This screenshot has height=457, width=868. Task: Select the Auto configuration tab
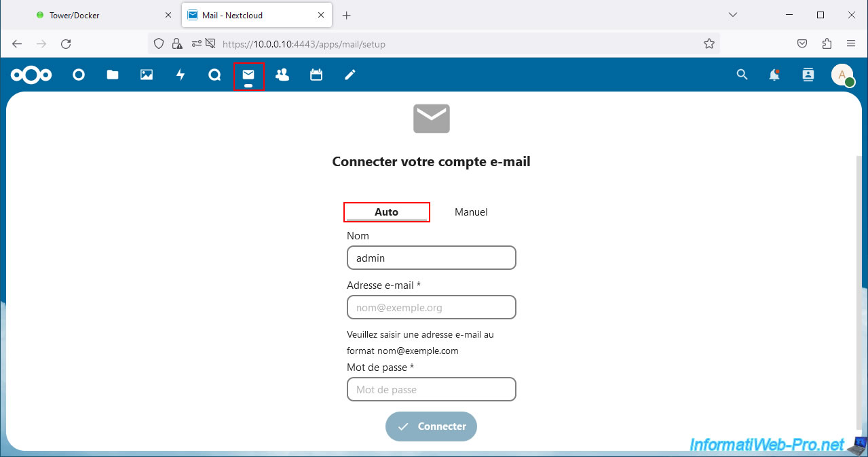coord(387,212)
